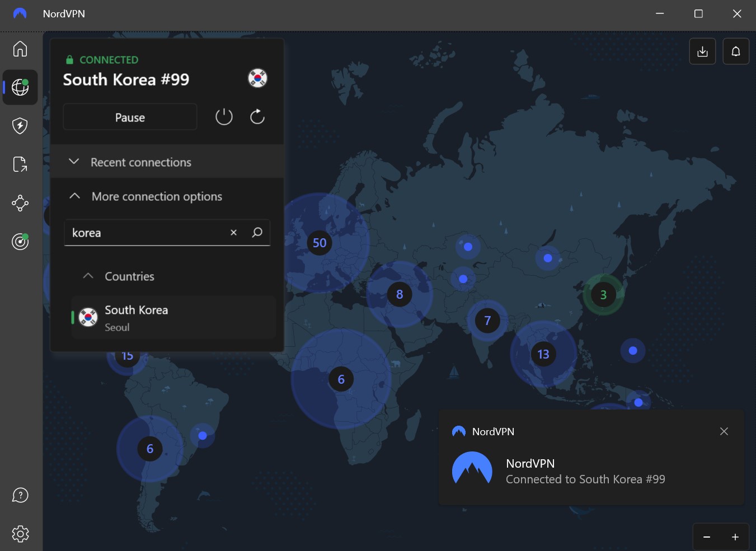Open Settings from the bottom sidebar
756x551 pixels.
(20, 534)
